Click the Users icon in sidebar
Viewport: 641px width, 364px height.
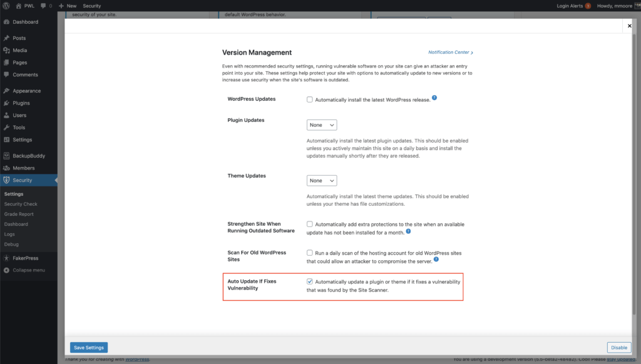6,115
